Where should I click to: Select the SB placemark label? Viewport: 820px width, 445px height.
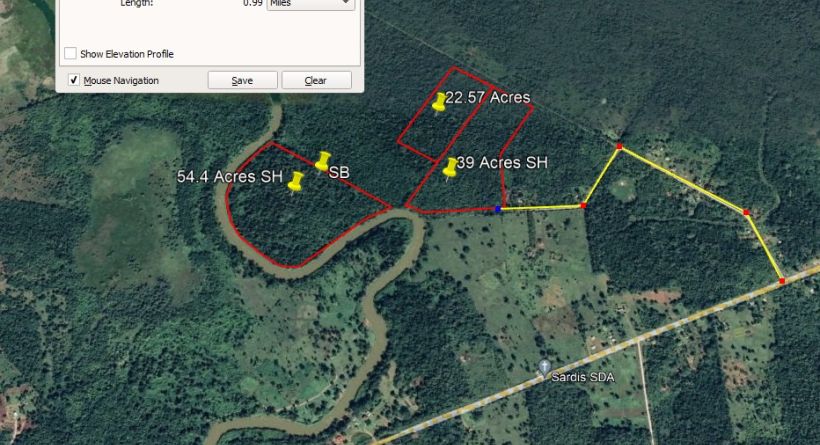tap(339, 172)
